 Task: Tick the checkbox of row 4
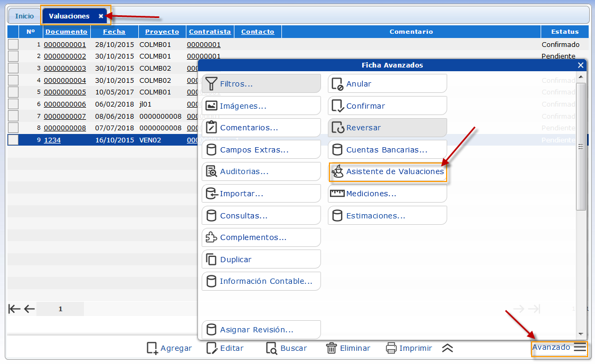click(x=13, y=81)
